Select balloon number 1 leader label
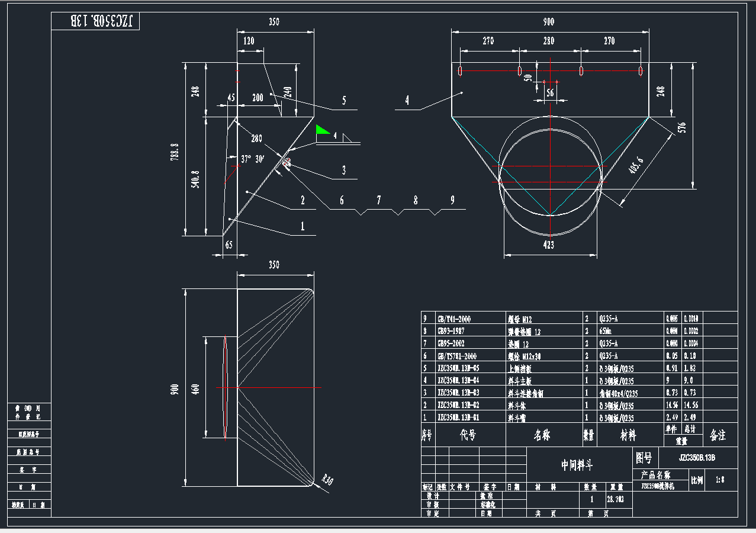The height and width of the screenshot is (533, 756). (x=303, y=226)
